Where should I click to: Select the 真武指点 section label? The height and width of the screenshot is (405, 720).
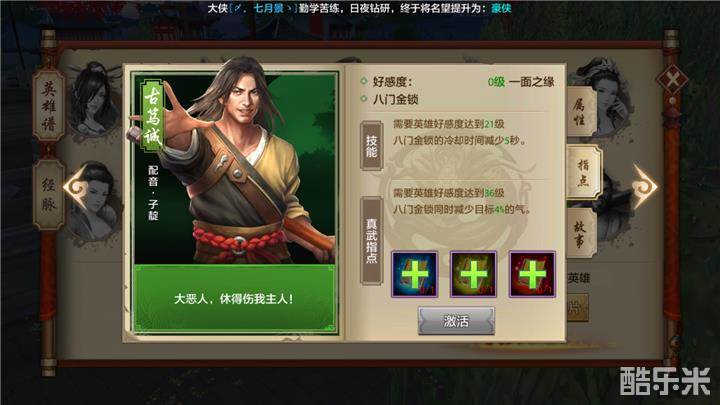tap(371, 241)
